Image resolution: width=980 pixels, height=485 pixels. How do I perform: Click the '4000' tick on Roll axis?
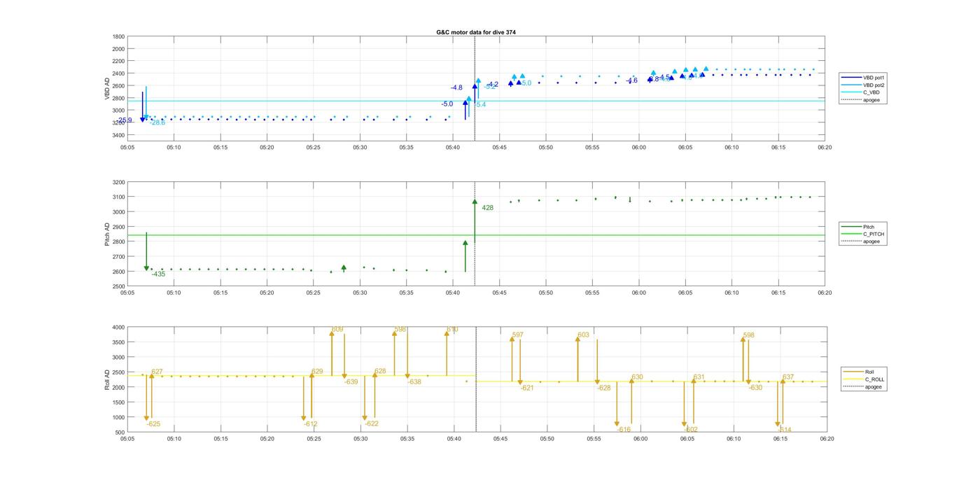(118, 328)
